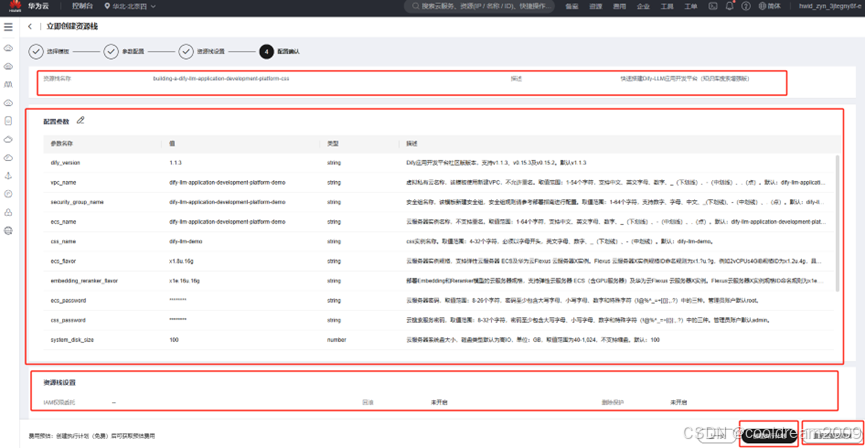Click the dark 创建执行计划 button
Viewport: 865px width, 448px height.
coord(768,435)
